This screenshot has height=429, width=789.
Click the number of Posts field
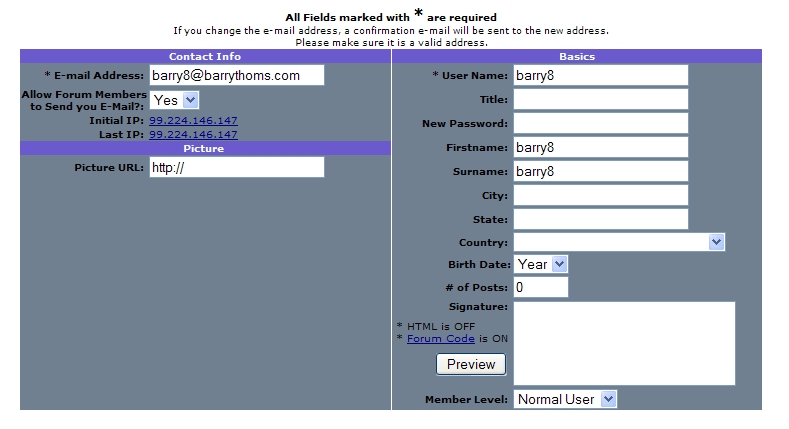[x=541, y=287]
